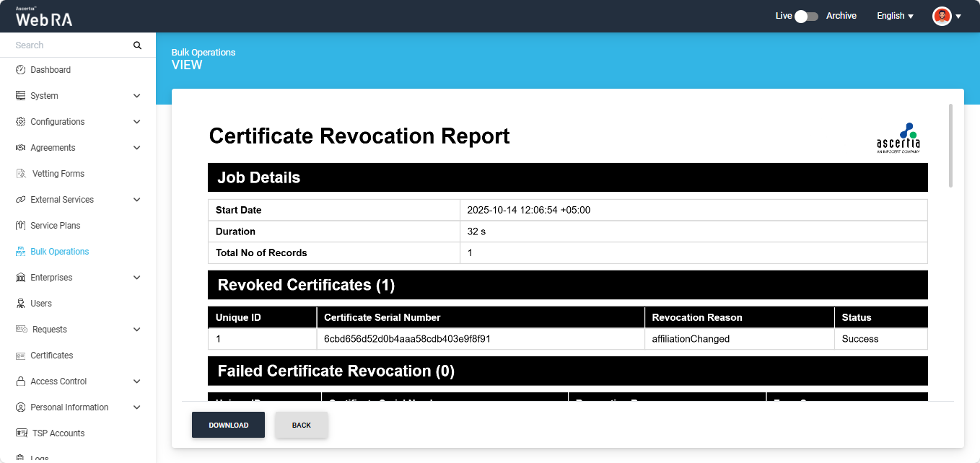Click the Bulk Operations icon
The height and width of the screenshot is (463, 980).
coord(20,252)
